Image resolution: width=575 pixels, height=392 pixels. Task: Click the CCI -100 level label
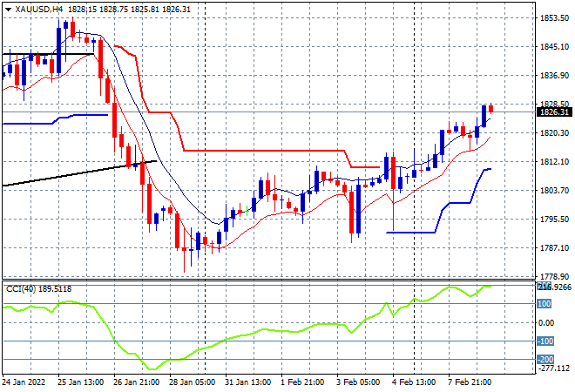545,341
